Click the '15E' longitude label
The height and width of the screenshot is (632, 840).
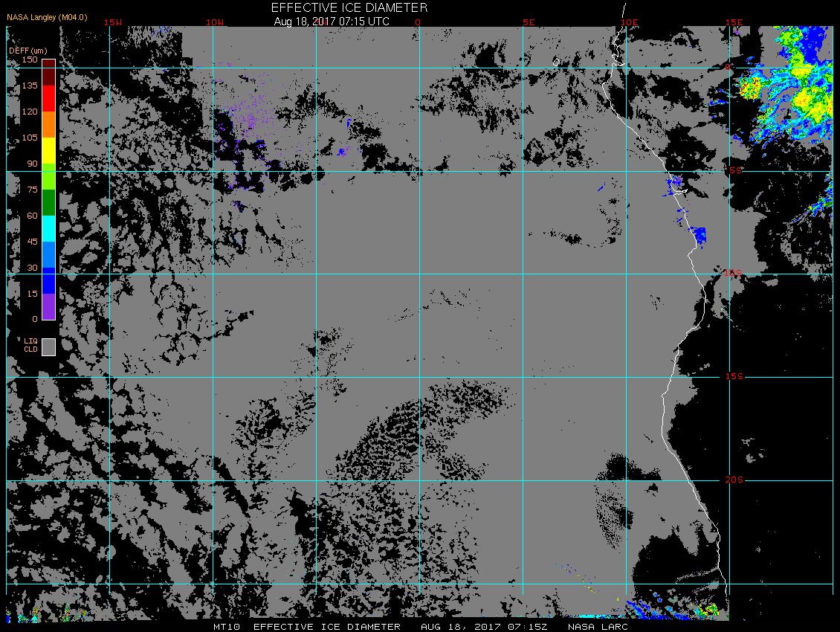tap(734, 22)
